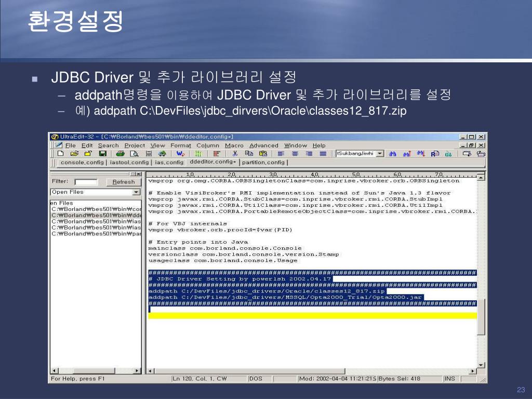Select the file path ending in bin\dde
Image resolution: width=532 pixels, height=399 pixels.
[96, 215]
